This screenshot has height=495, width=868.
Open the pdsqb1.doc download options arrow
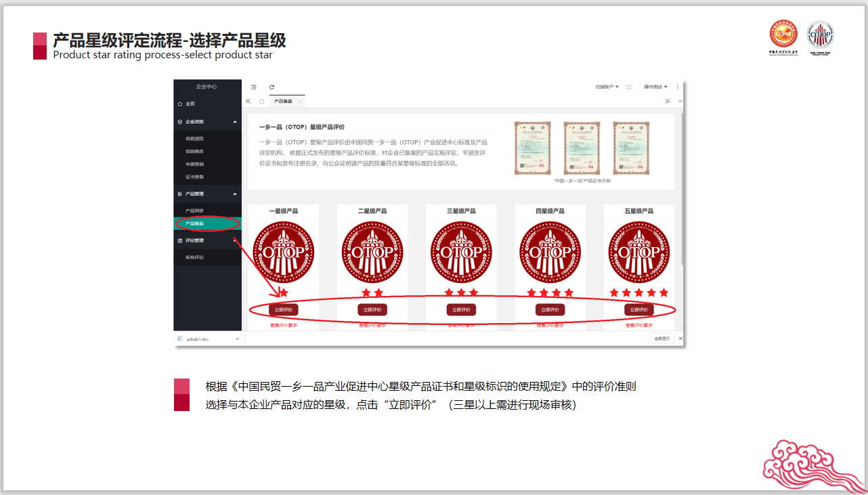coord(238,339)
